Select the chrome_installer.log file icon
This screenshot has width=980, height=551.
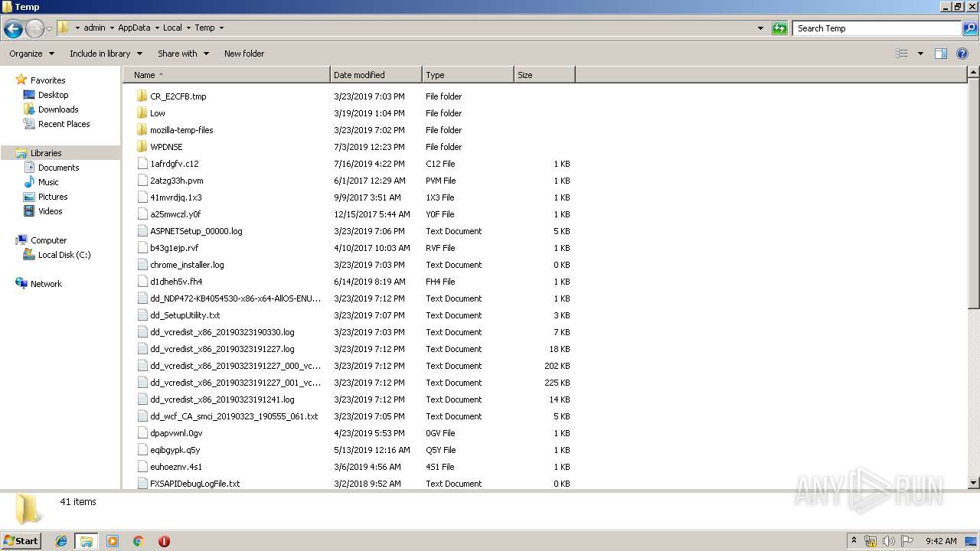point(142,265)
